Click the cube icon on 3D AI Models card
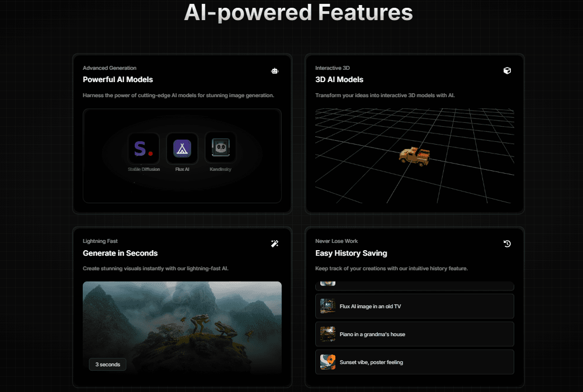583x392 pixels. 507,70
